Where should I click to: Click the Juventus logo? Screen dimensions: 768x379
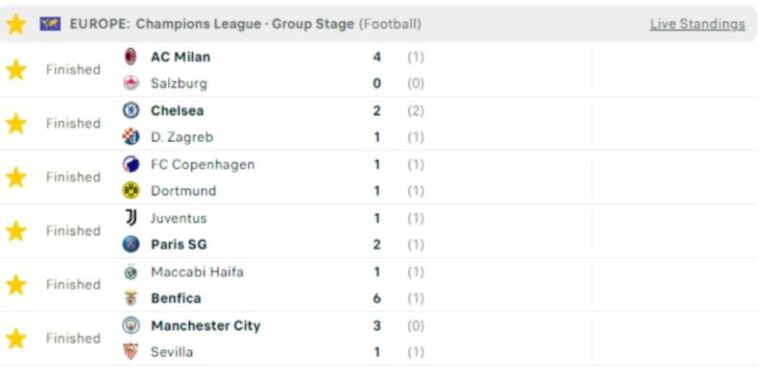coord(131,218)
